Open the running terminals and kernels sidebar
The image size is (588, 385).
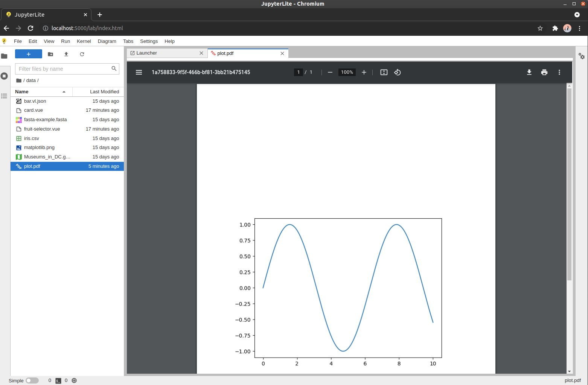(x=5, y=76)
